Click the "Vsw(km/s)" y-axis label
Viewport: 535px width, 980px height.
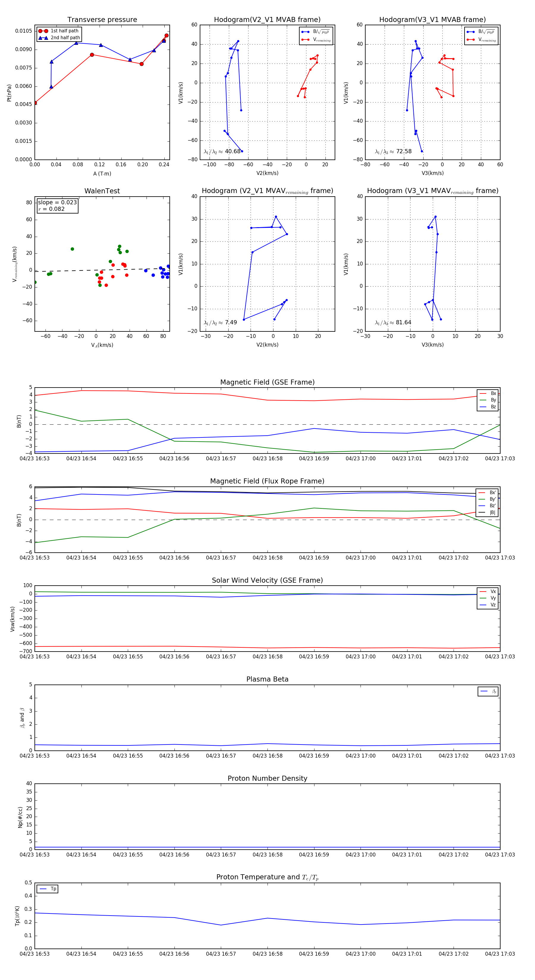click(x=12, y=619)
